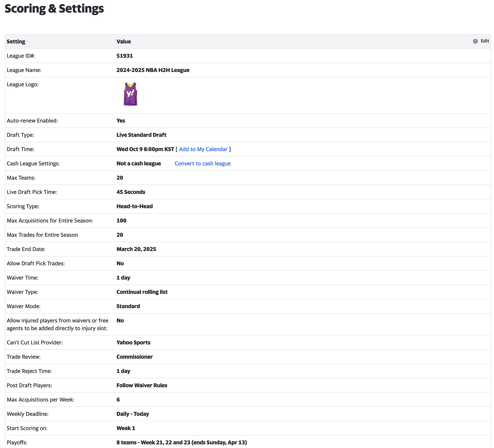Click the purple jersey league logo
The height and width of the screenshot is (448, 494).
click(130, 94)
